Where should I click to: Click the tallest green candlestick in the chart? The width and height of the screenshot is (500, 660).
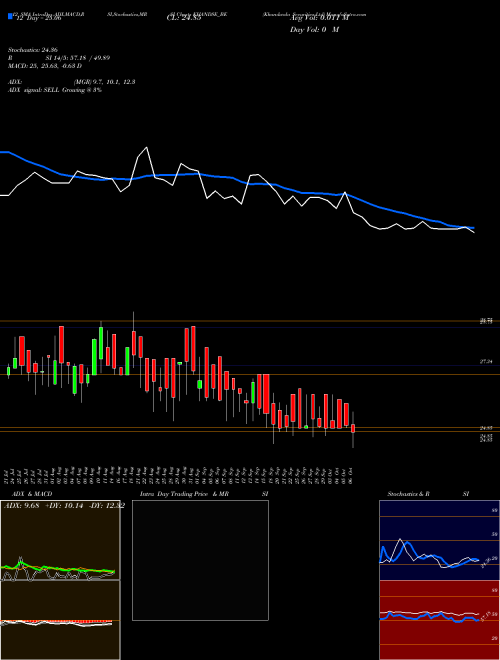click(94, 357)
